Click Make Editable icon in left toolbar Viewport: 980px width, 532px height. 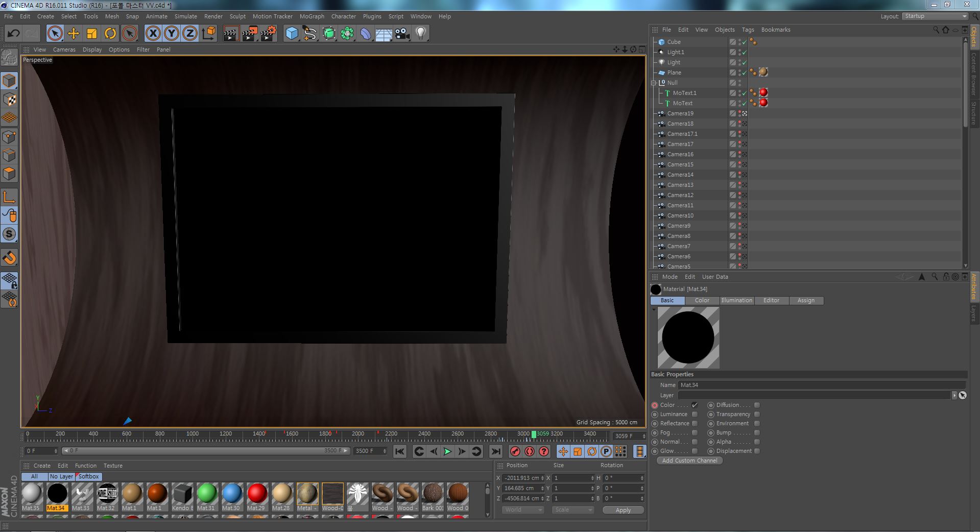9,58
